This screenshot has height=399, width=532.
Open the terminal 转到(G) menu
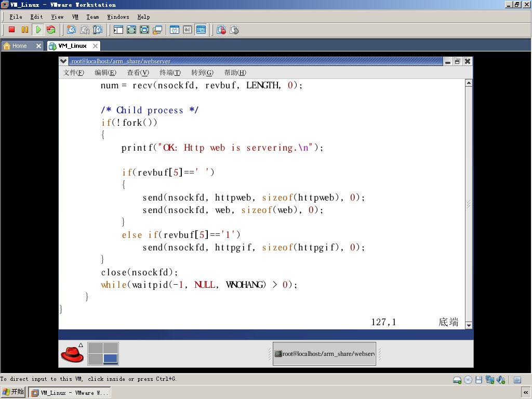[x=202, y=72]
